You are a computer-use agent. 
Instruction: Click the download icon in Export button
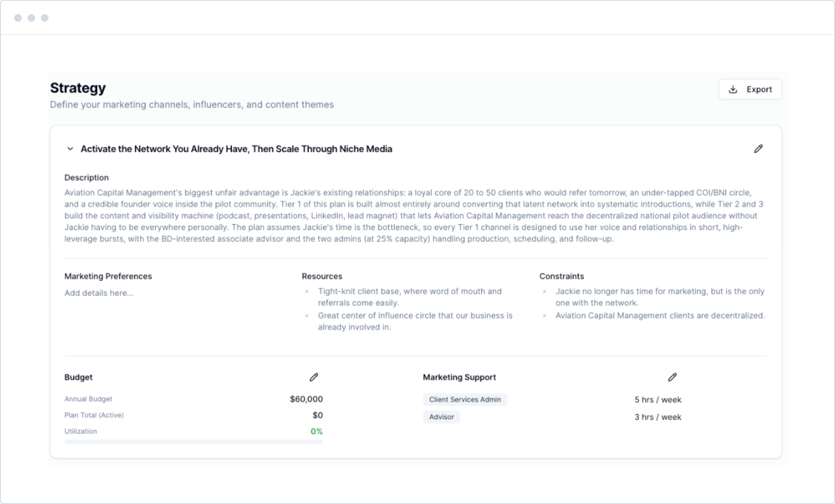(x=733, y=89)
